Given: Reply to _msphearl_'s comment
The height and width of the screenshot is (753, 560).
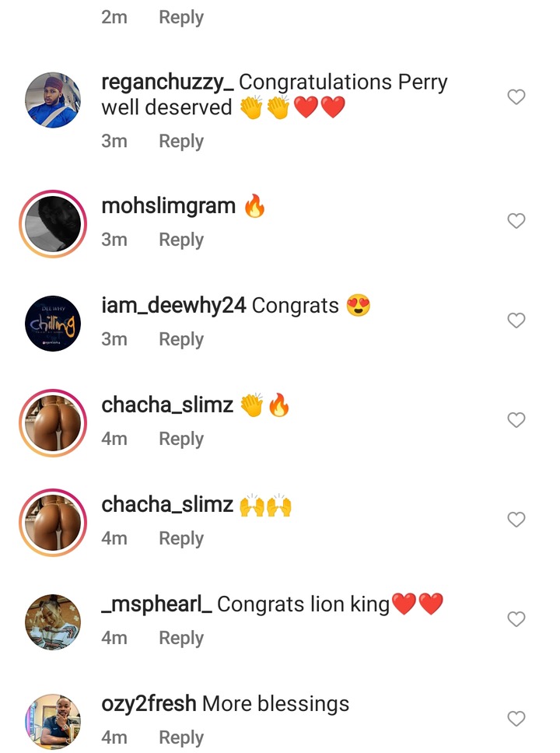Looking at the screenshot, I should point(181,638).
